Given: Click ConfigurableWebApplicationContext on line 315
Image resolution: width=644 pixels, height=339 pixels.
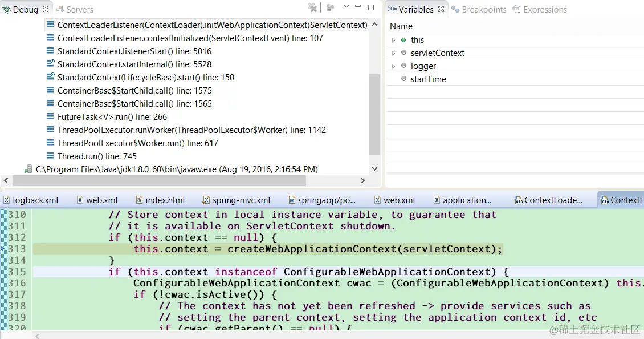Looking at the screenshot, I should coord(387,272).
